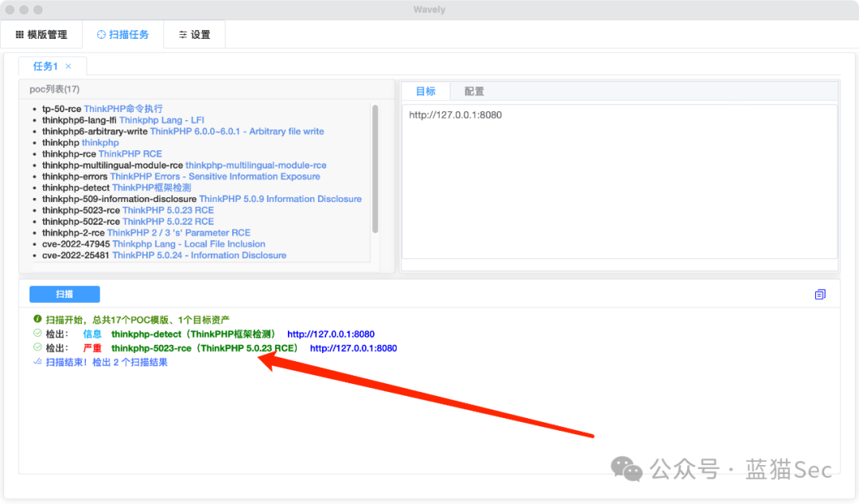
Task: Open the ThinkPHP框架检测 link in poc list
Action: click(x=152, y=188)
